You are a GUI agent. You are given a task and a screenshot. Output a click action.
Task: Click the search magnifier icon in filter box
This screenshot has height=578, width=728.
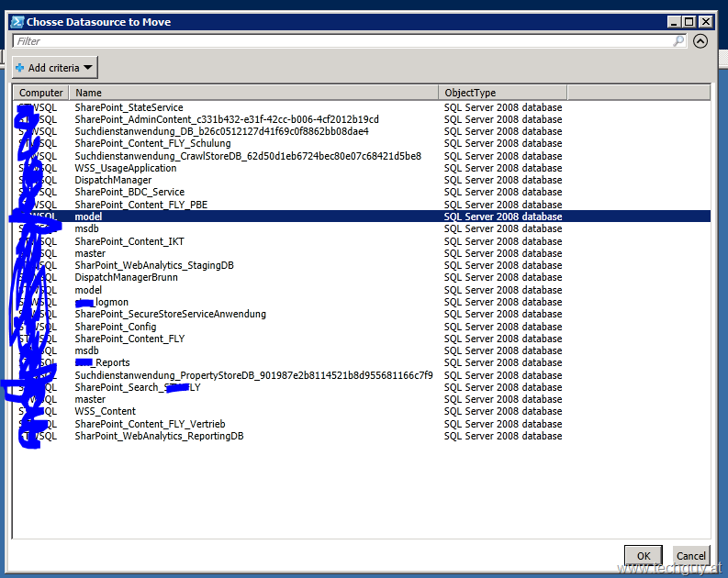click(678, 41)
